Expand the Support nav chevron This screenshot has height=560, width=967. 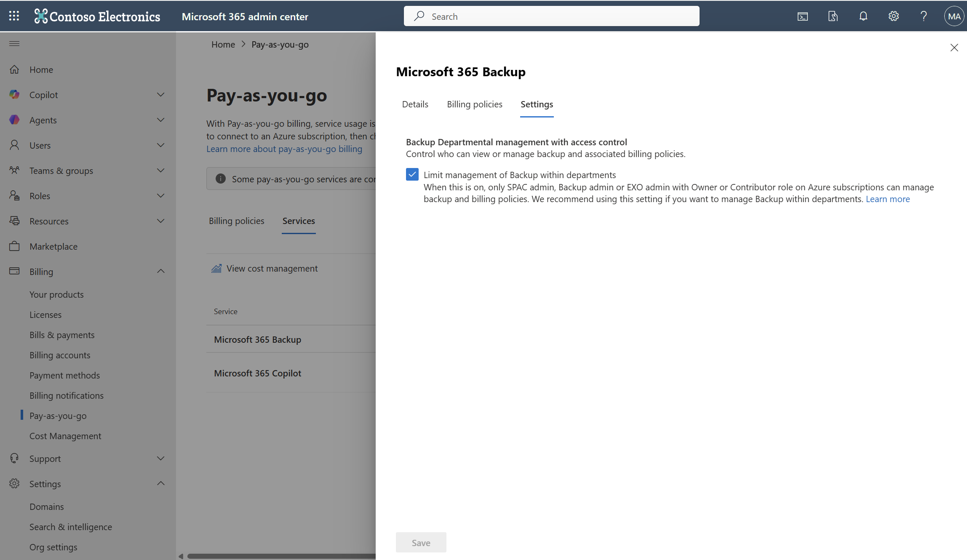160,459
